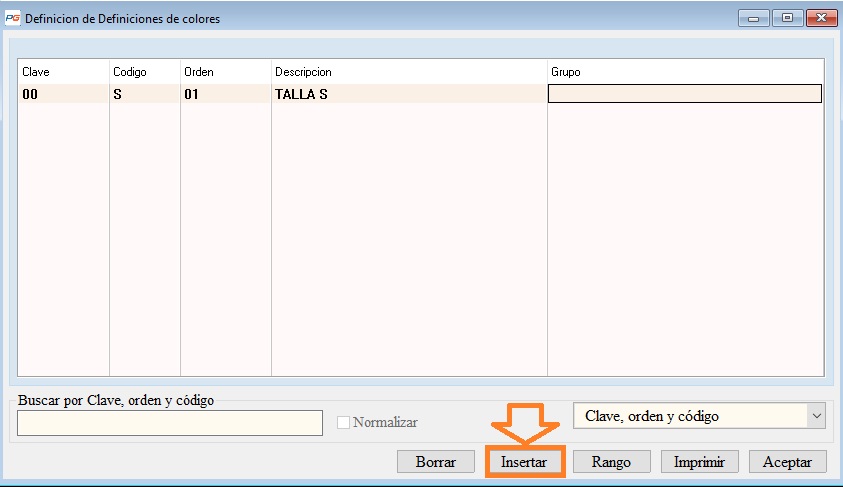Confirm with the Aceptar button
This screenshot has width=843, height=487.
click(x=787, y=462)
